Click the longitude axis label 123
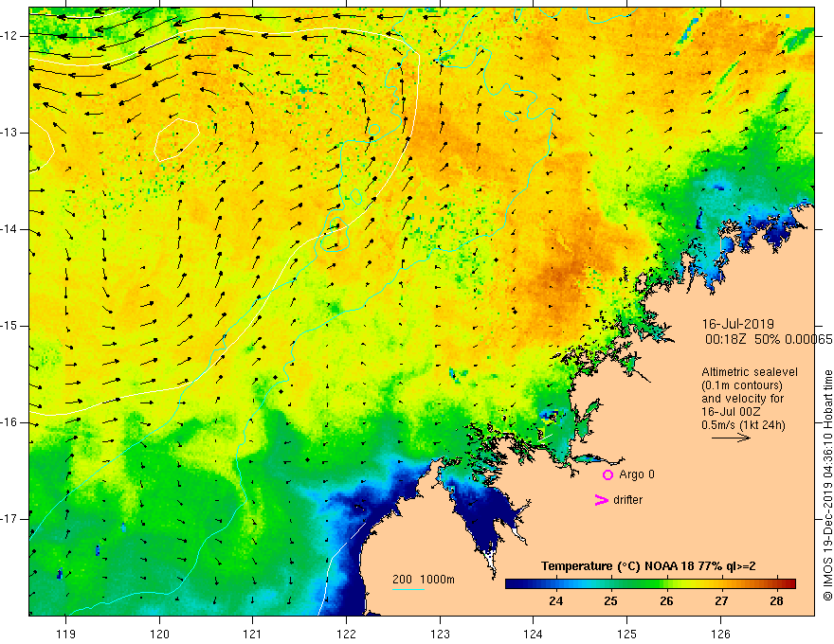This screenshot has width=834, height=644. pos(440,634)
